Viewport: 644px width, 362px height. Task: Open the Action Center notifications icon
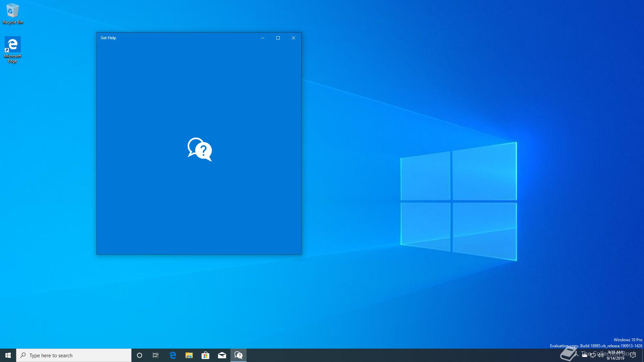pyautogui.click(x=633, y=355)
